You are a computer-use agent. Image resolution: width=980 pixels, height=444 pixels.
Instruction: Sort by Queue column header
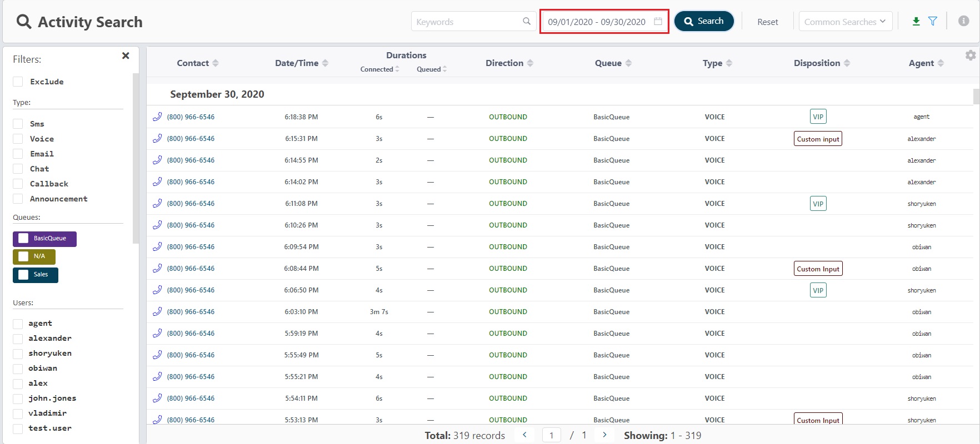coord(613,63)
